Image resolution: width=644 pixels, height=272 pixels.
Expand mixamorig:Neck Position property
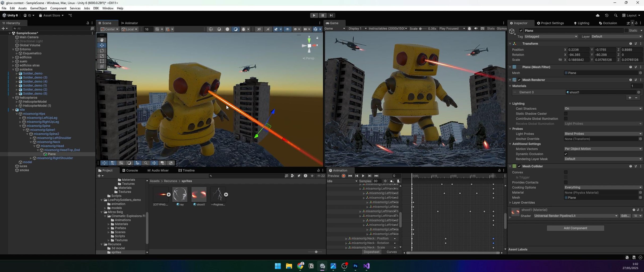tap(346, 239)
